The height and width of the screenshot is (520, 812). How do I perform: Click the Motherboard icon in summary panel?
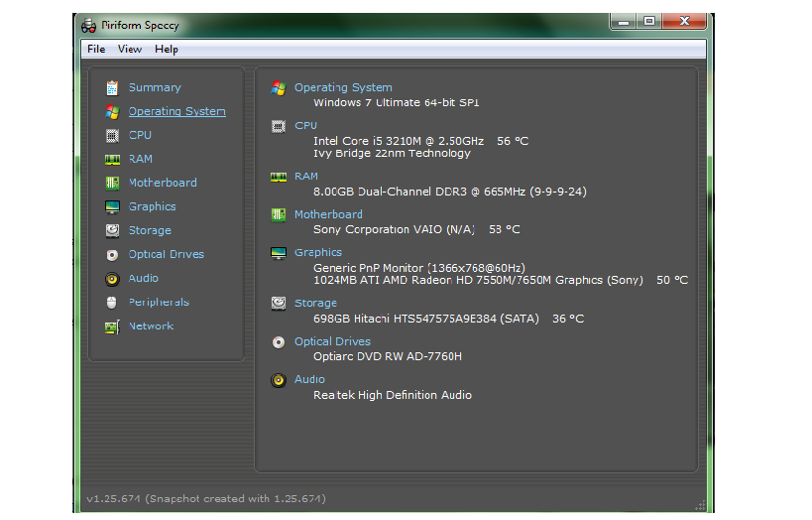point(278,214)
